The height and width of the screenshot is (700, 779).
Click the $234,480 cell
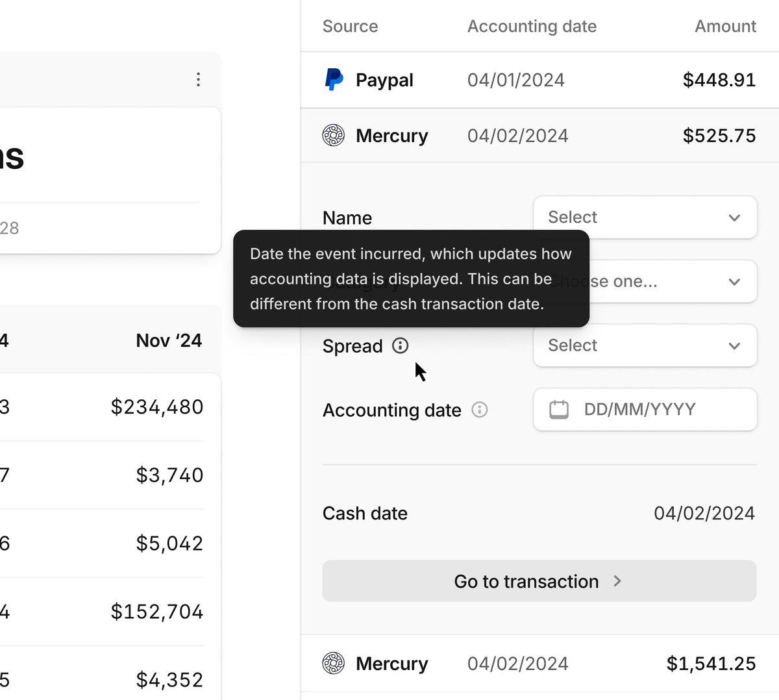click(x=156, y=406)
